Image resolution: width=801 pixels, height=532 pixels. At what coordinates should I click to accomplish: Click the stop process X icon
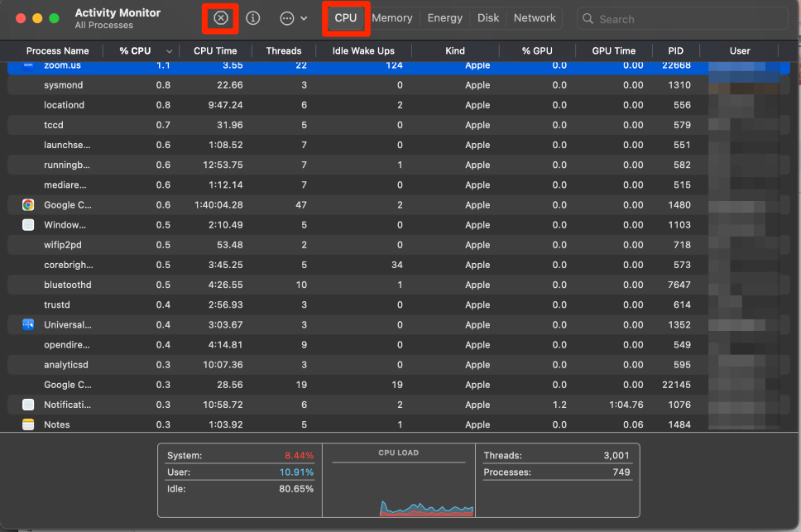(220, 18)
